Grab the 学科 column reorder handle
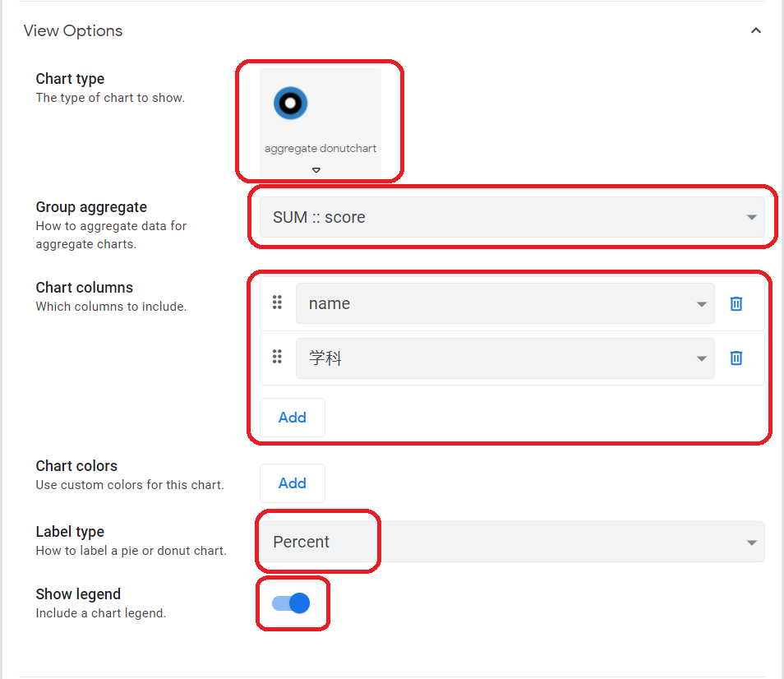This screenshot has height=679, width=784. 277,357
